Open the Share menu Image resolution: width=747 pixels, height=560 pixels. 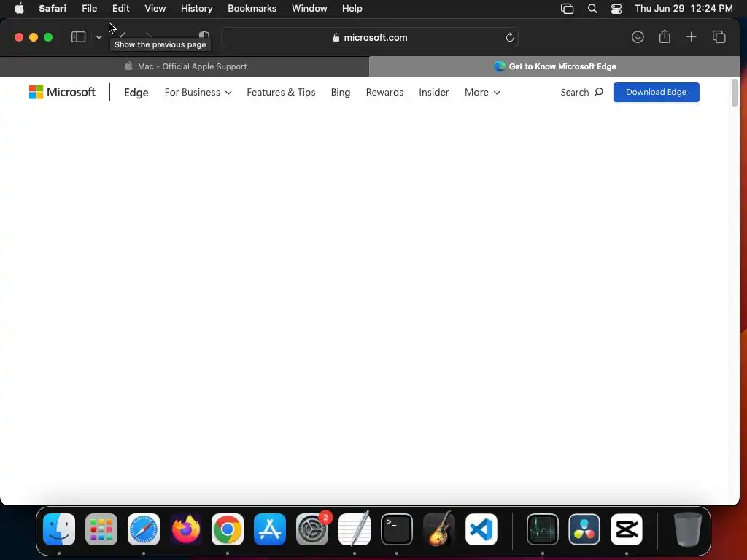click(665, 36)
